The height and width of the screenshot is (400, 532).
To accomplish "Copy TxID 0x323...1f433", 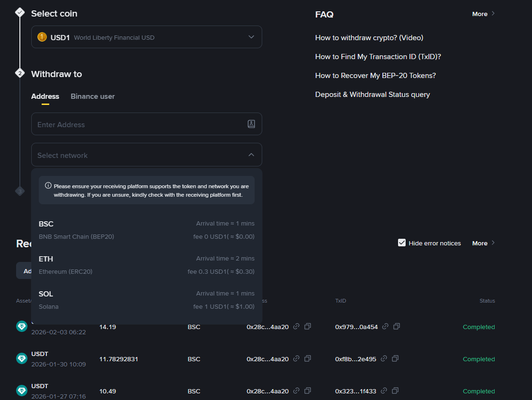I will pyautogui.click(x=395, y=391).
